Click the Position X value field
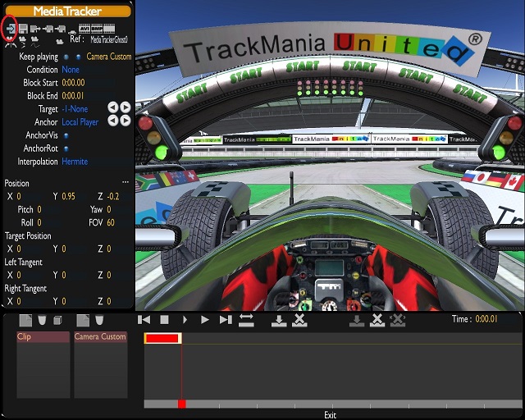The image size is (525, 420). coord(19,196)
